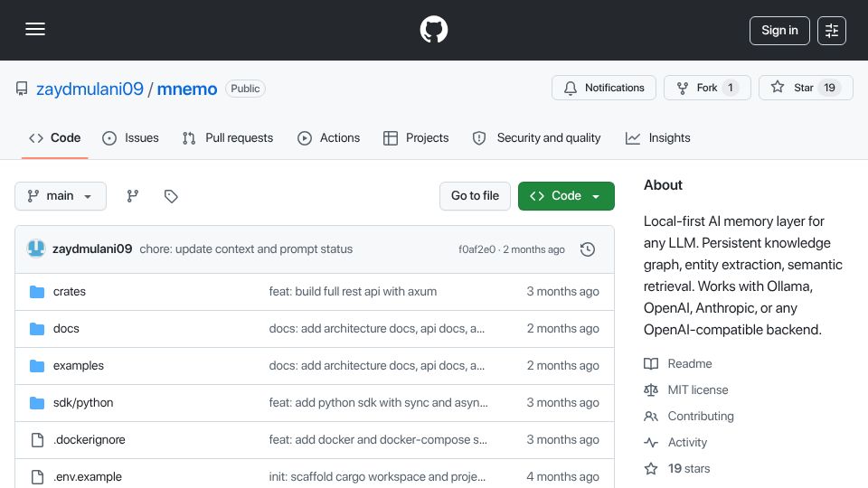
Task: Open the Projects tab
Action: click(416, 137)
